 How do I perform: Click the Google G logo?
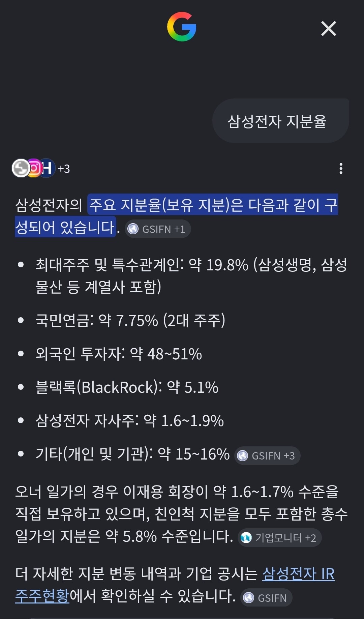pos(182,27)
